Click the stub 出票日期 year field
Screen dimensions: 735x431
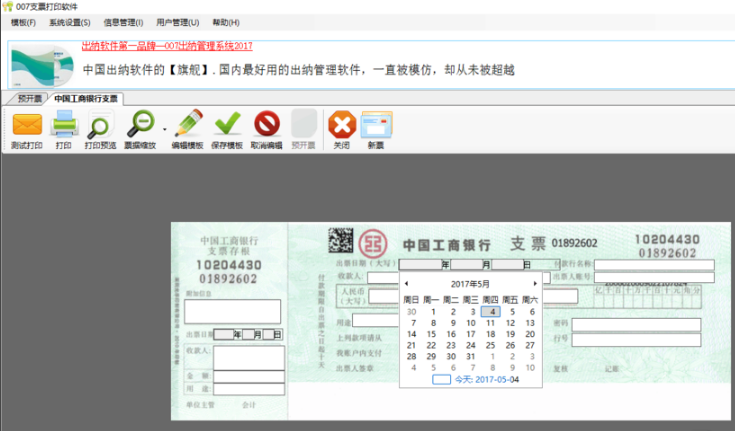[224, 334]
